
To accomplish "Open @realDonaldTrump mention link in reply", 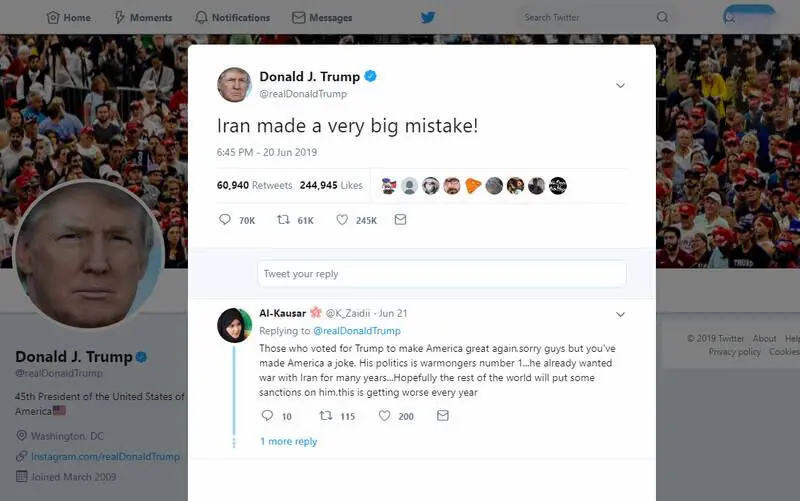I will point(357,331).
